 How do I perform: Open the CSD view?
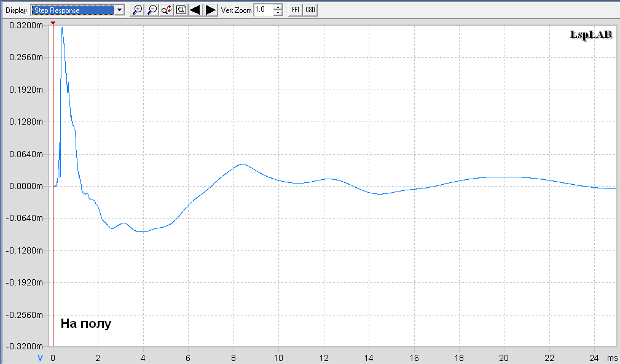[x=310, y=10]
